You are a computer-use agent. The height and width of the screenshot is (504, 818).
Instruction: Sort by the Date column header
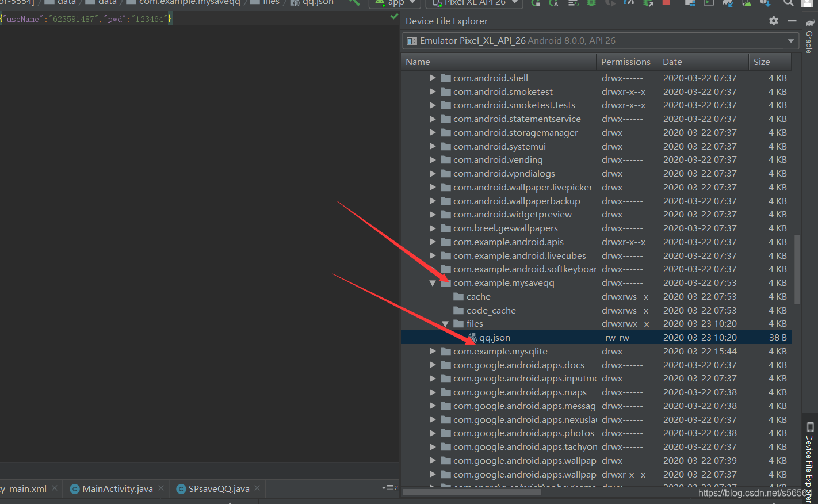(x=703, y=62)
